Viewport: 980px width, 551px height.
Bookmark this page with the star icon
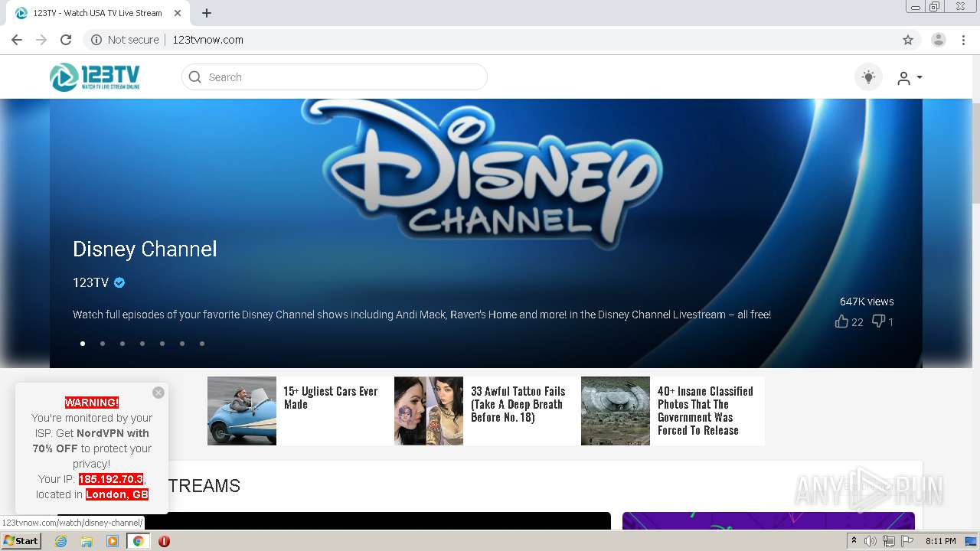908,40
